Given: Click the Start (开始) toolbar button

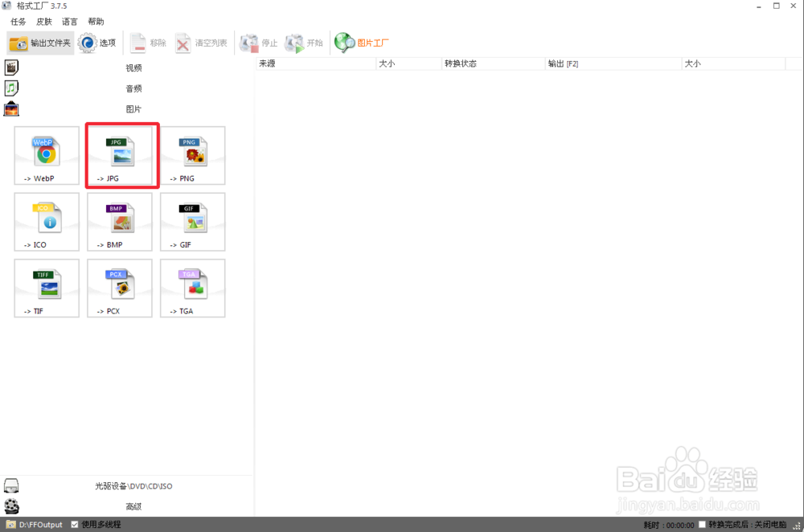Looking at the screenshot, I should coord(304,43).
